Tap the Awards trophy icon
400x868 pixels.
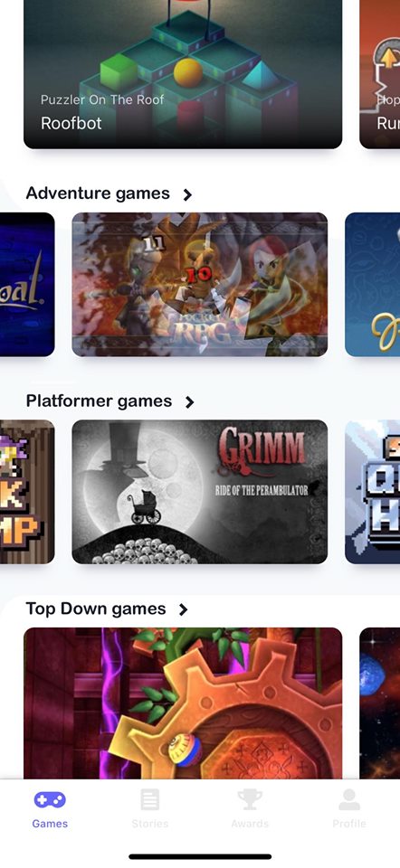pyautogui.click(x=250, y=799)
